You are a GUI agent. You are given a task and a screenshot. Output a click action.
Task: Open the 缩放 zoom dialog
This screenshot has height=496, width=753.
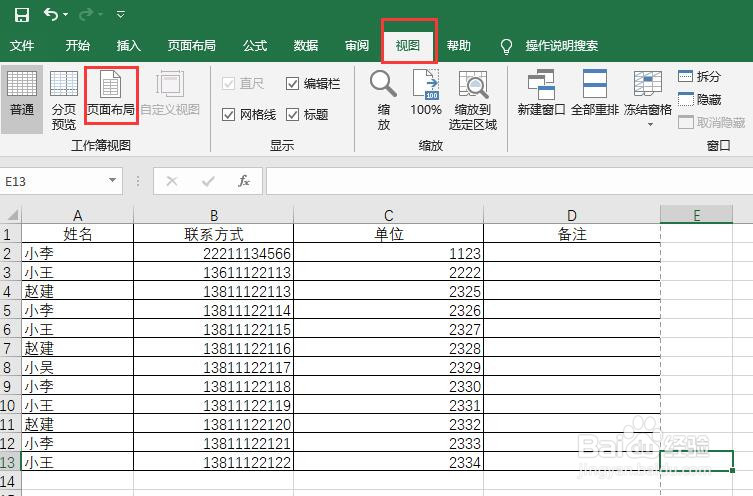click(383, 100)
